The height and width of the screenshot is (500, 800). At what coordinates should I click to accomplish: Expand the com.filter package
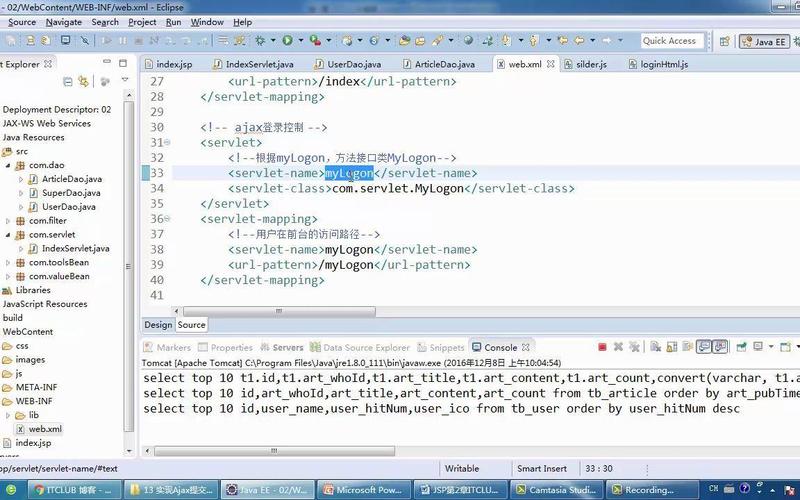9,221
